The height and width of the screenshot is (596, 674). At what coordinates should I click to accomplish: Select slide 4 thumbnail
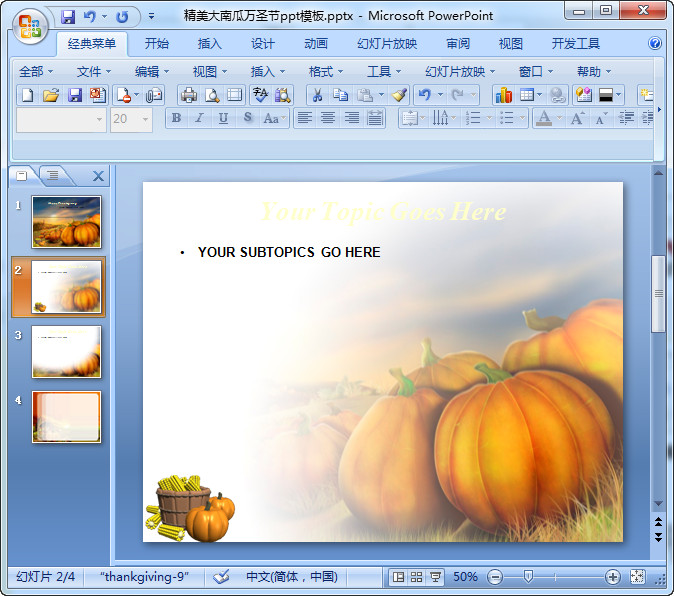click(x=67, y=416)
